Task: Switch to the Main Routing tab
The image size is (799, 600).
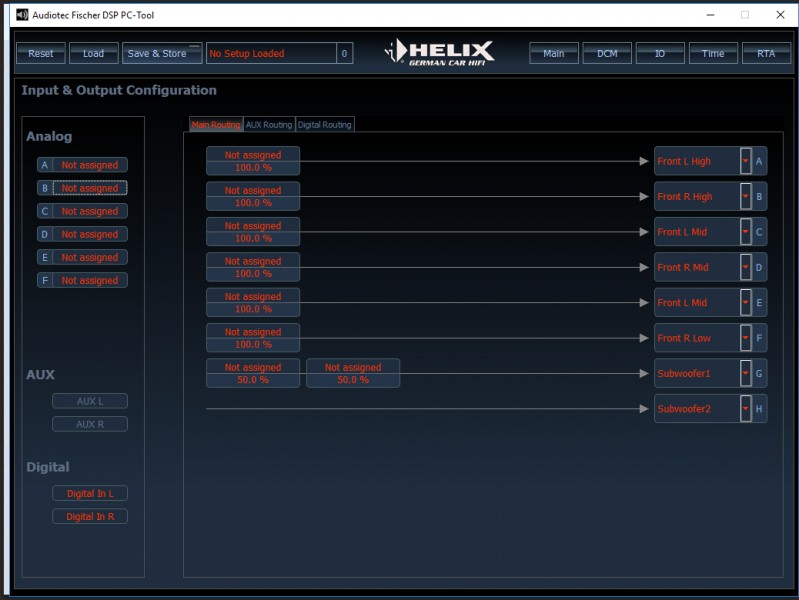Action: pos(216,124)
